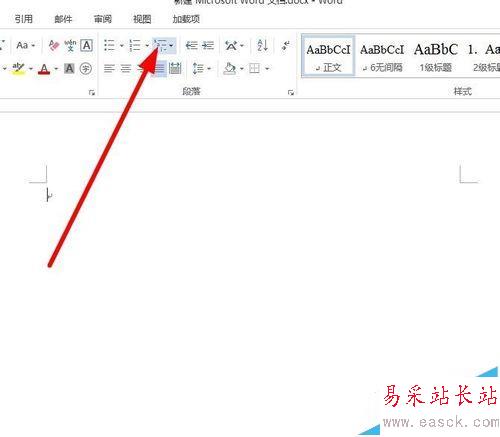Image resolution: width=500 pixels, height=437 pixels.
Task: Open the Change Case Aa menu
Action: pyautogui.click(x=25, y=45)
